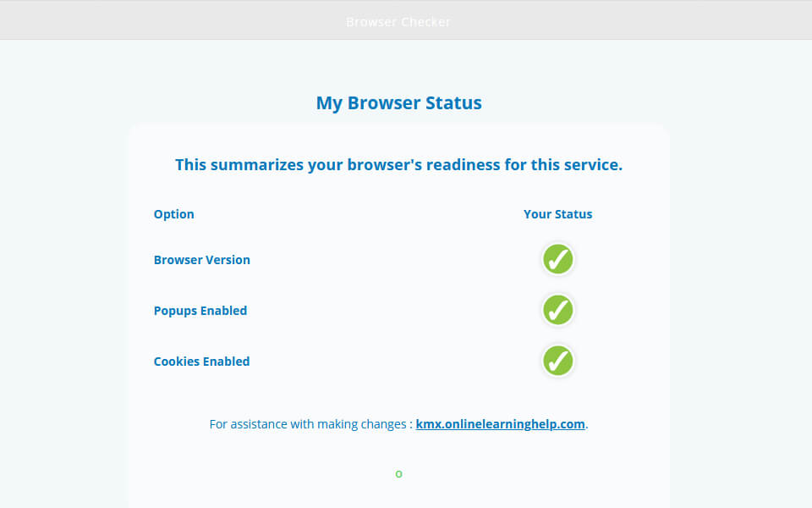Select the 'Popups Enabled' option label
The image size is (812, 508).
[200, 311]
